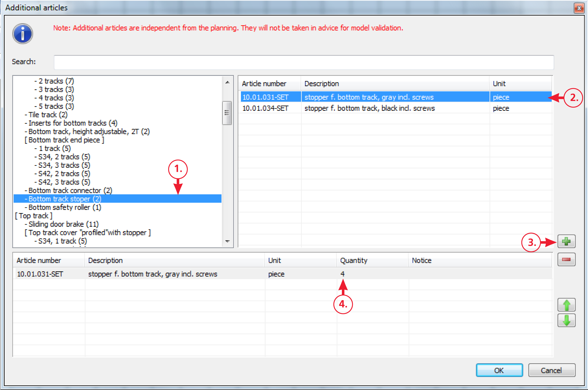
Task: Move selected article down with green arrow
Action: [566, 320]
